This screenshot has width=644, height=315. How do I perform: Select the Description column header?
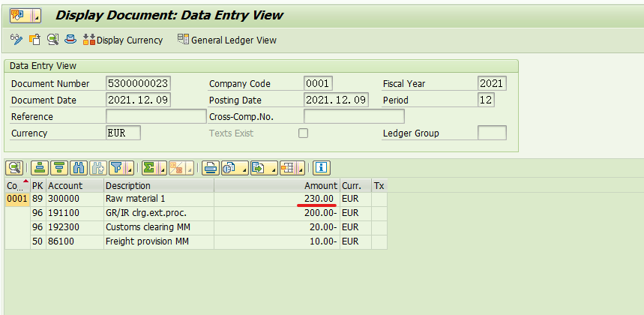[x=159, y=186]
